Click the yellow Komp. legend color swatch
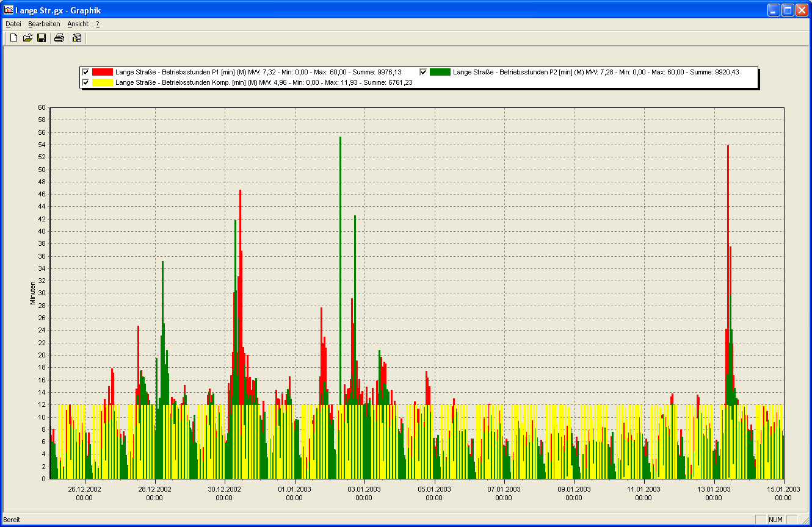The height and width of the screenshot is (527, 812). [x=103, y=82]
